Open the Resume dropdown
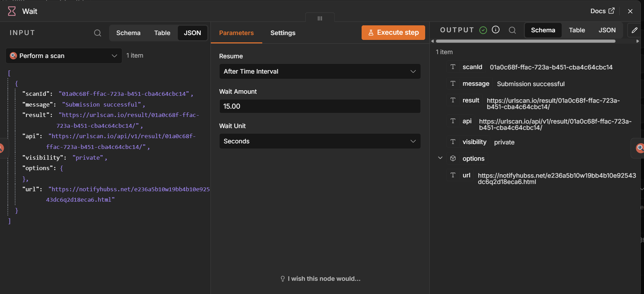The width and height of the screenshot is (644, 294). (320, 72)
